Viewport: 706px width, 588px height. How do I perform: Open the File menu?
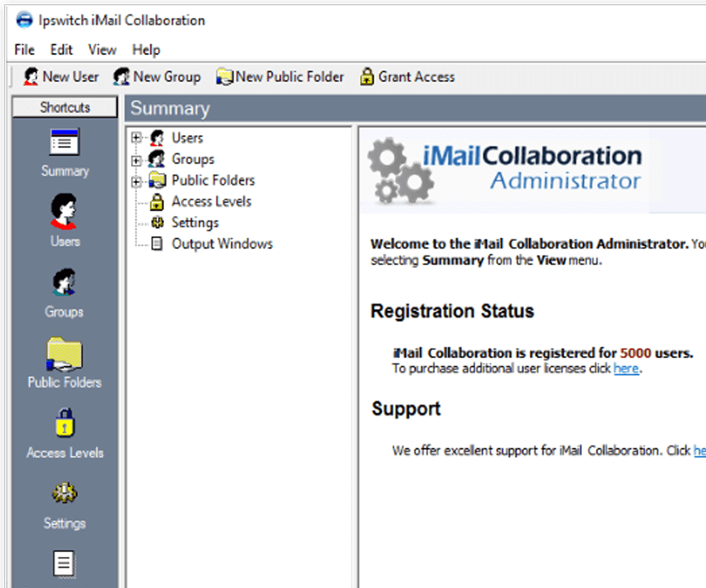tap(25, 50)
